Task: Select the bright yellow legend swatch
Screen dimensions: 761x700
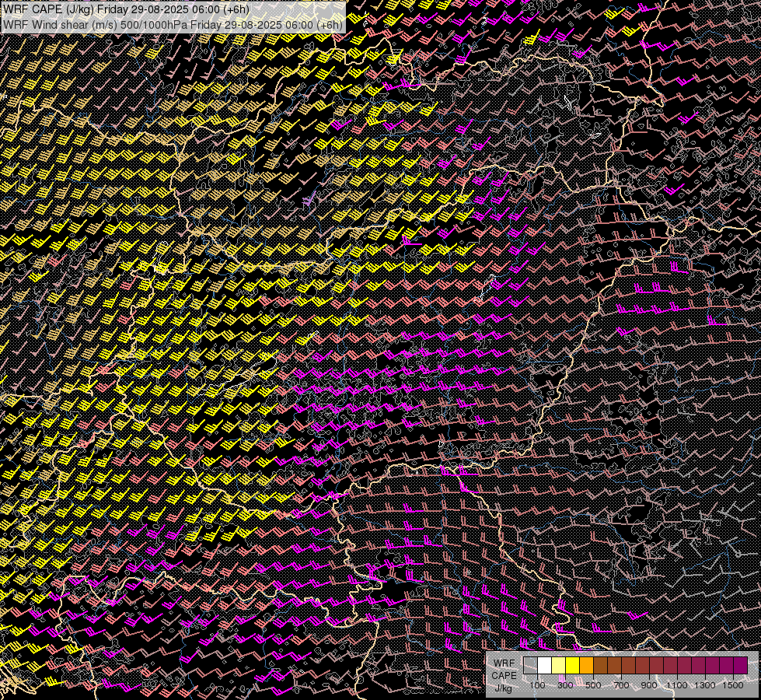Action: point(573,666)
